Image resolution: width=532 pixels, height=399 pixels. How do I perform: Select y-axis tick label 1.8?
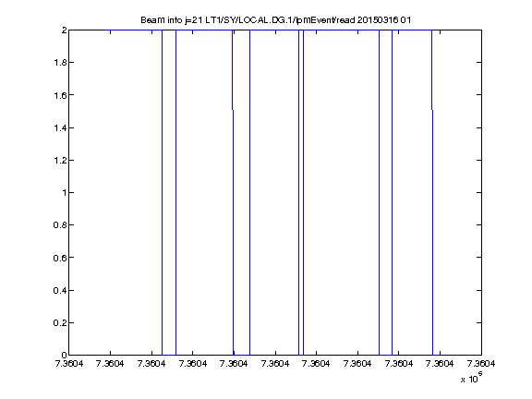(60, 63)
